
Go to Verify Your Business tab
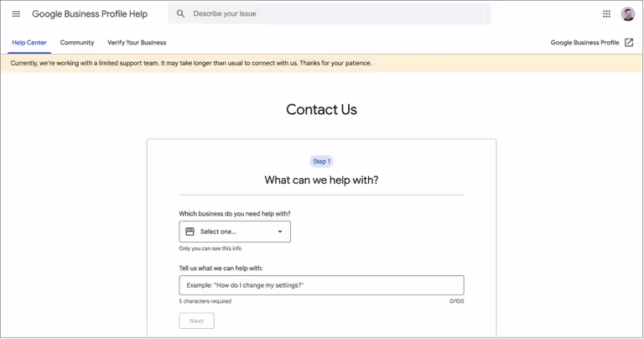click(x=137, y=43)
